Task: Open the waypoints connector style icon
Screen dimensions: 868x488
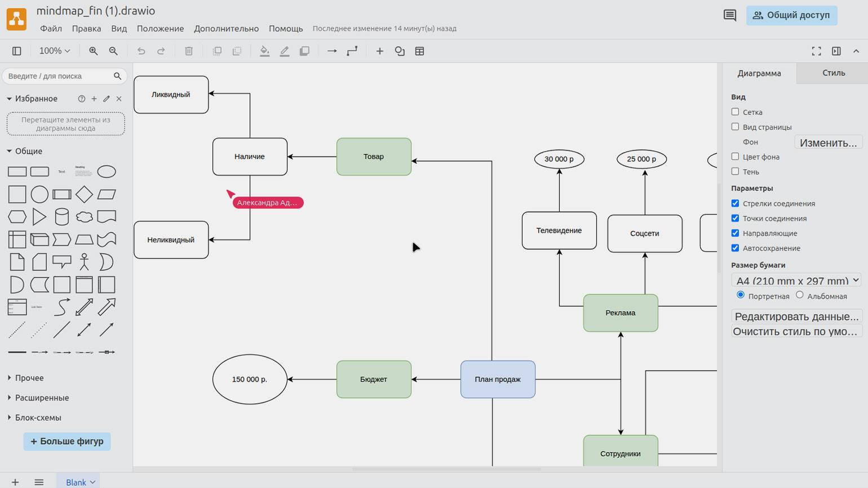Action: point(352,51)
